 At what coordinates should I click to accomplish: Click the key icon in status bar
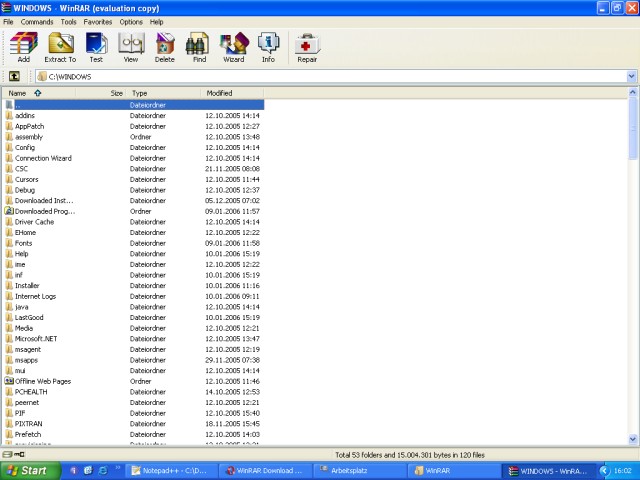(x=20, y=454)
